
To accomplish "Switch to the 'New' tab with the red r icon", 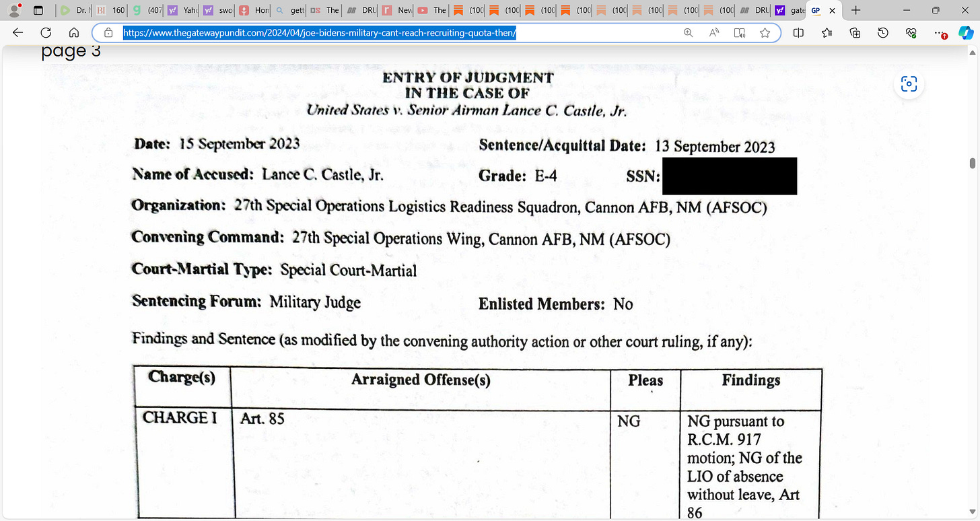I will [x=396, y=10].
